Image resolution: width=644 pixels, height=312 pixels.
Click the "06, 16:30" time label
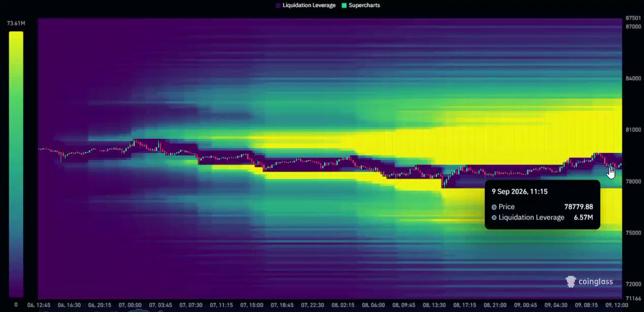(x=68, y=304)
